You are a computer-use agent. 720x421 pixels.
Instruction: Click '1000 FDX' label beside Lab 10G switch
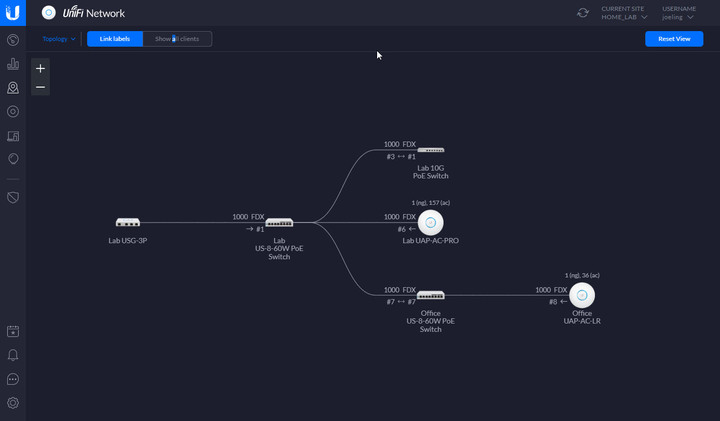(x=400, y=144)
